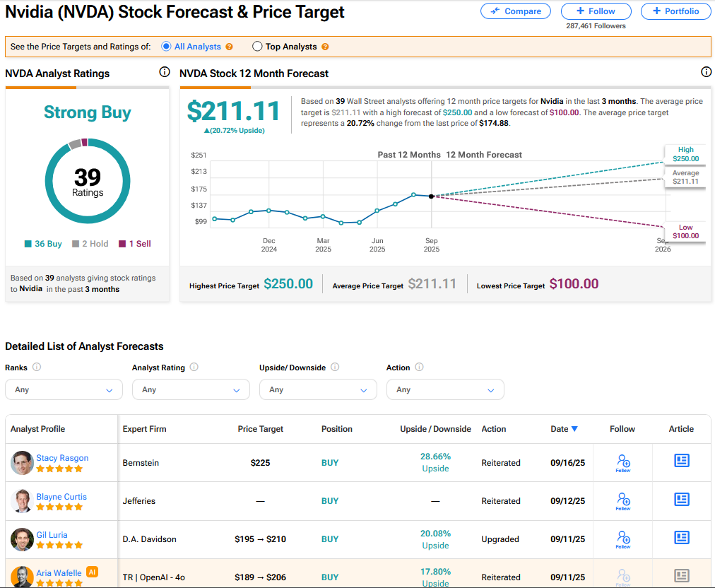Select the All Analysts radio button
This screenshot has width=715, height=588.
[166, 47]
